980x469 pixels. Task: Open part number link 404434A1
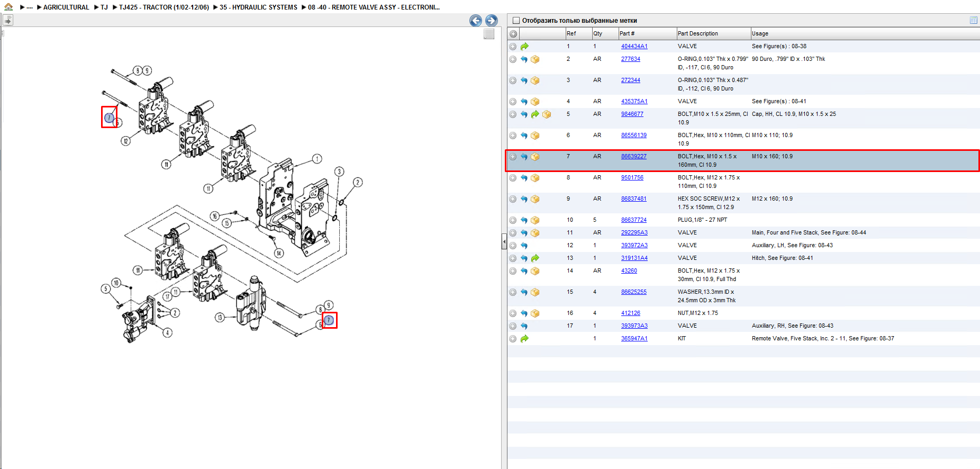click(x=634, y=47)
